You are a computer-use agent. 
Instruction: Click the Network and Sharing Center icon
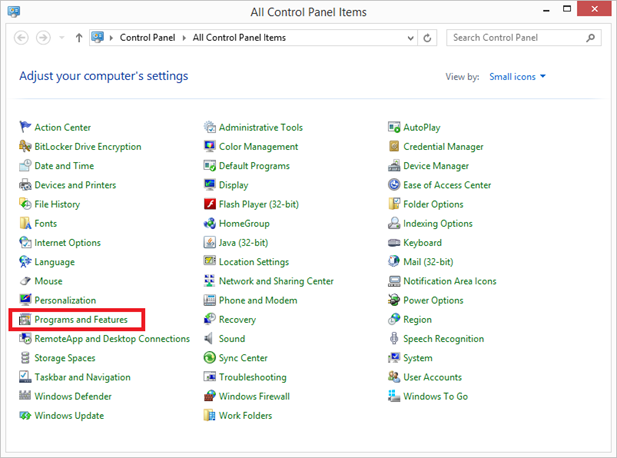click(x=209, y=281)
